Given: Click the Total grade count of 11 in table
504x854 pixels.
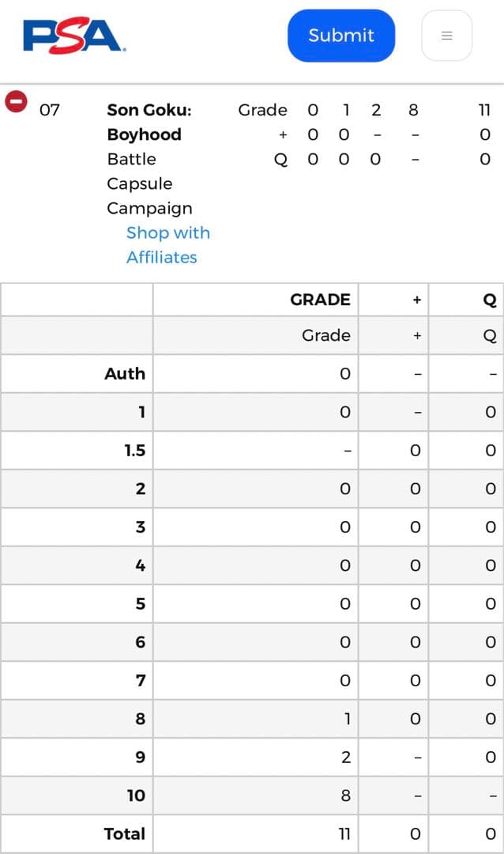Looking at the screenshot, I should point(343,833).
